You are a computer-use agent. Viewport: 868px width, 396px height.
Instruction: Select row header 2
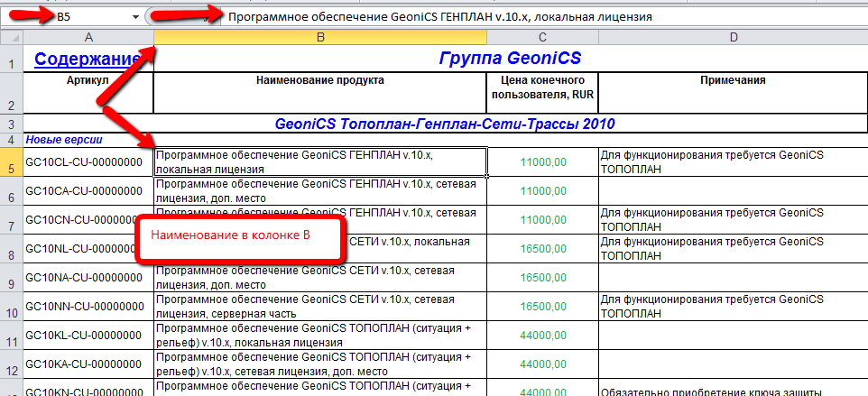point(12,93)
